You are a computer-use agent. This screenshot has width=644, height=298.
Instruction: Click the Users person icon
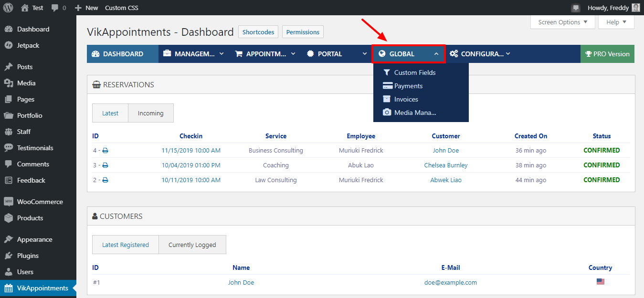(x=9, y=272)
